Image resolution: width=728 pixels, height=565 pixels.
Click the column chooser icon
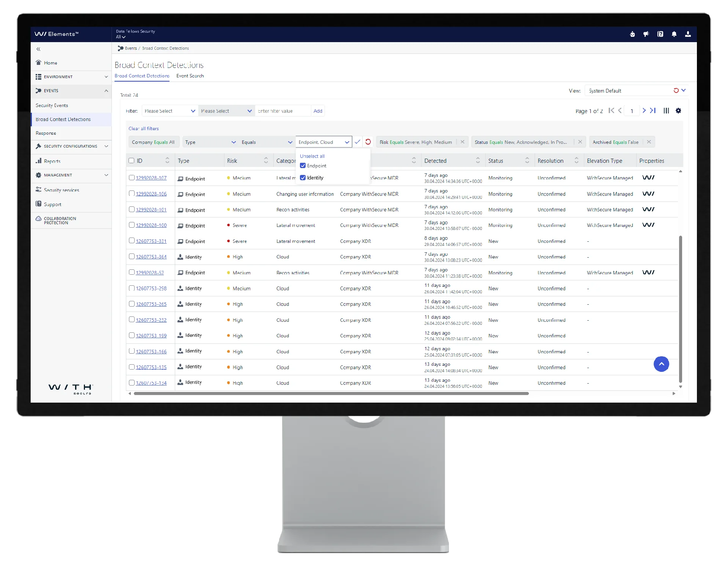[666, 111]
